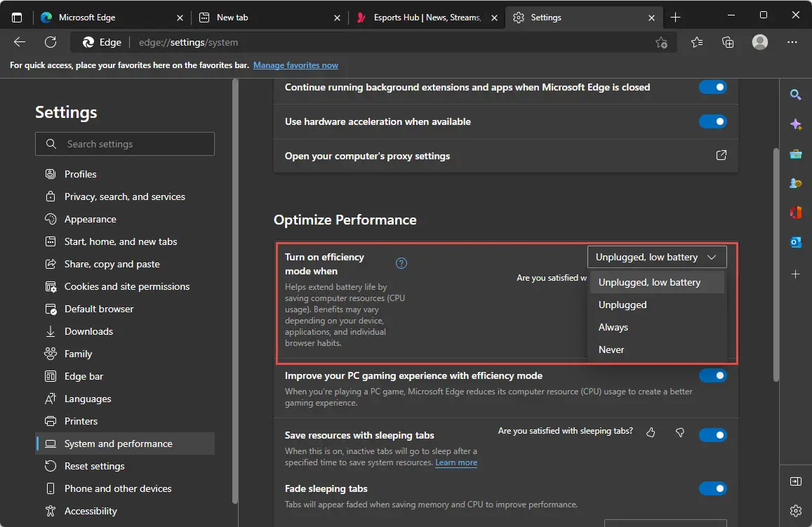
Task: Add this page to favorites star icon
Action: coord(661,42)
